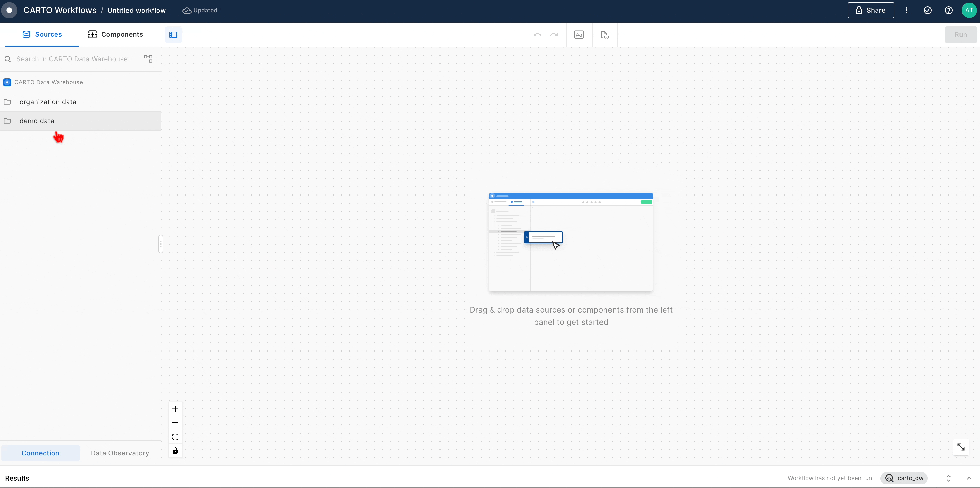This screenshot has height=488, width=980.
Task: Click the search field in CARTO Data Warehouse
Action: [x=72, y=59]
